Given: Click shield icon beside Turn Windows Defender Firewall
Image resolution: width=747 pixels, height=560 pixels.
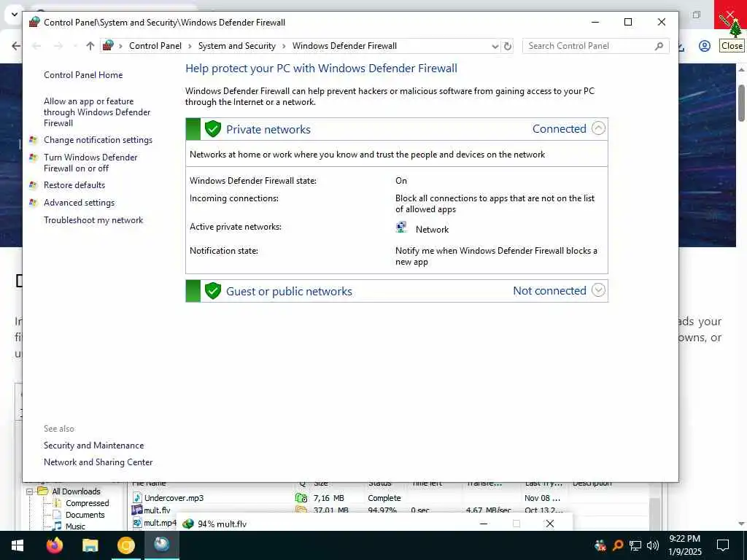Looking at the screenshot, I should pos(33,157).
